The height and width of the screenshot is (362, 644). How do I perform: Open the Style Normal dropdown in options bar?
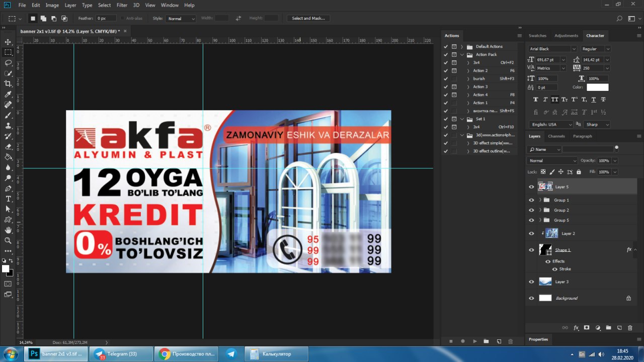click(x=181, y=18)
